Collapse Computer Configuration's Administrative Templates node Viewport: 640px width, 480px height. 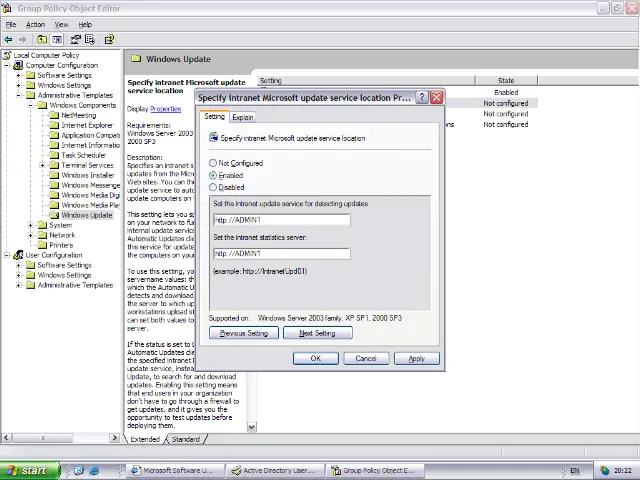18,95
